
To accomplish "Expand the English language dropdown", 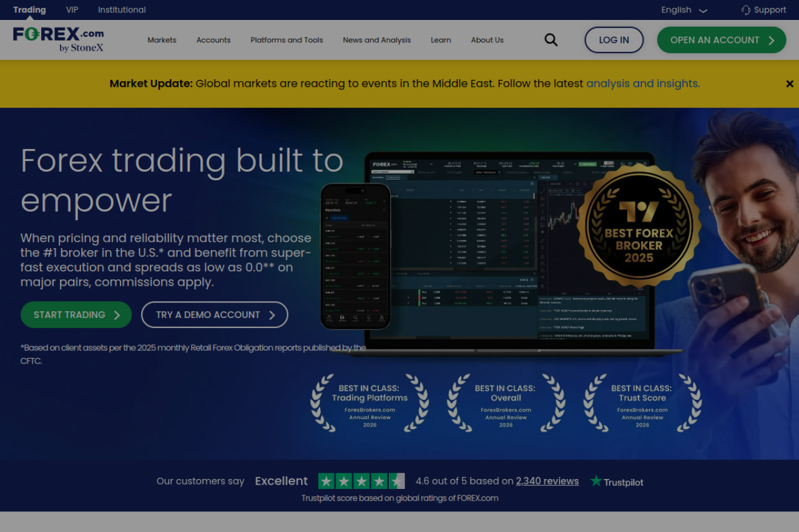I will 684,10.
